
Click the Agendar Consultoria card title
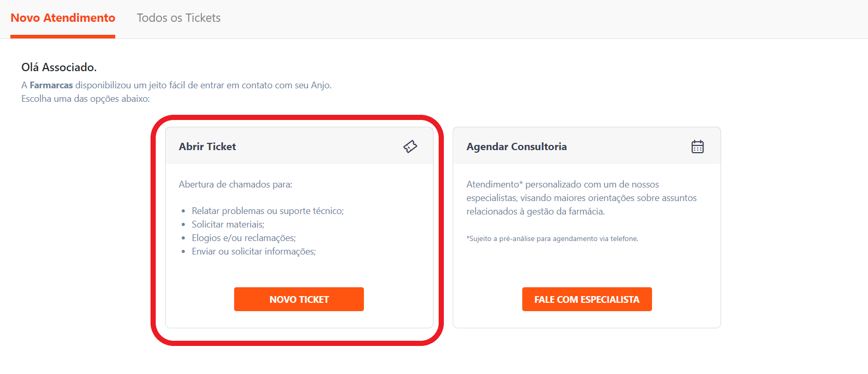(516, 146)
